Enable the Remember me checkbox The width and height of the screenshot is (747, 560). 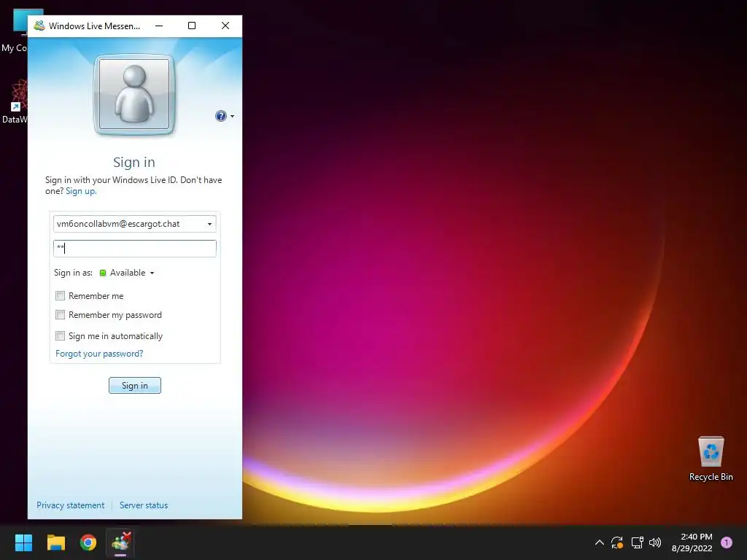[60, 296]
